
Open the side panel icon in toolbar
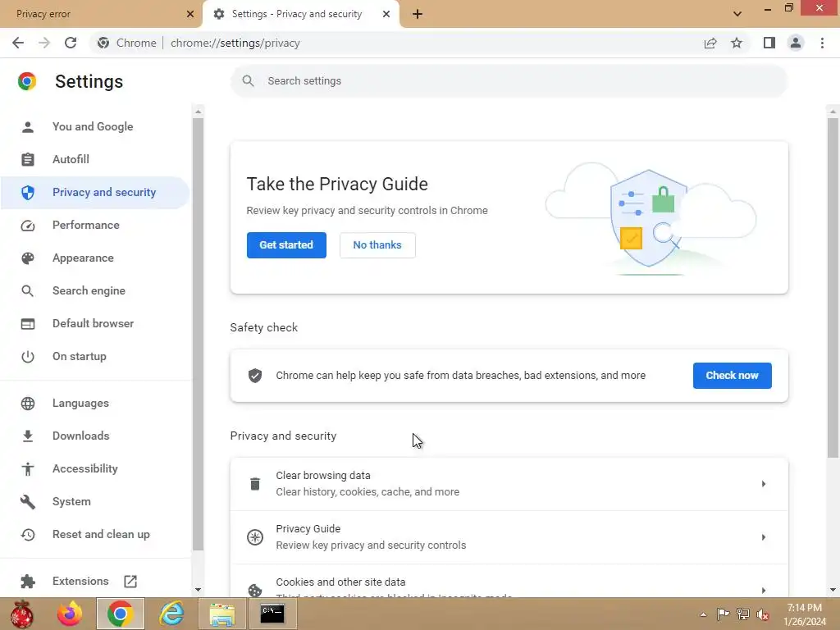(769, 43)
